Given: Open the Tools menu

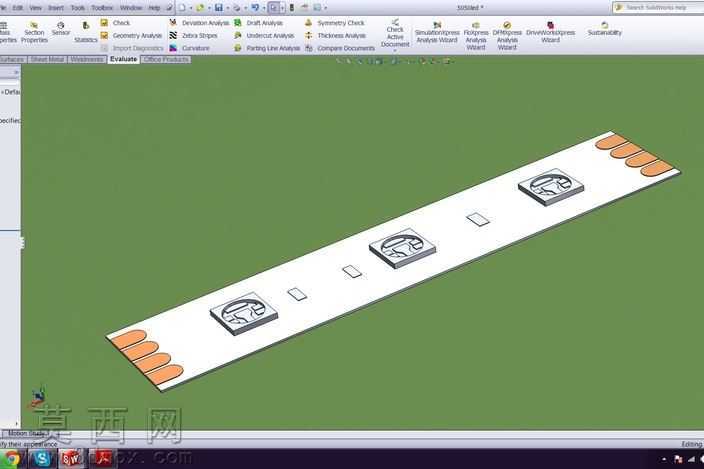Looking at the screenshot, I should coord(78,8).
